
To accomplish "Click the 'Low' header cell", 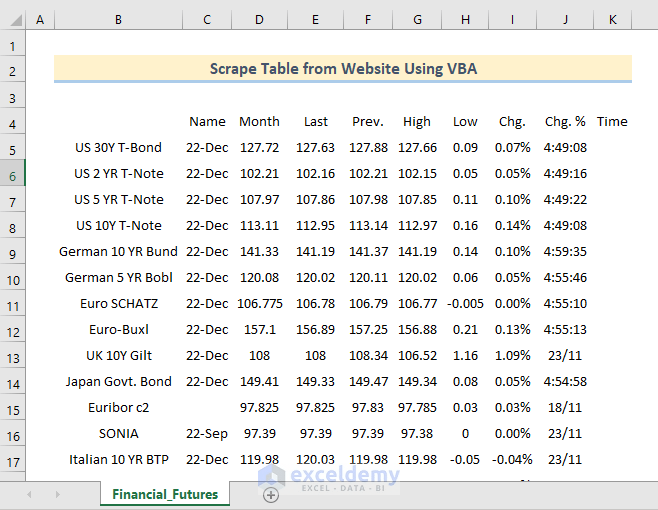I will pos(465,121).
